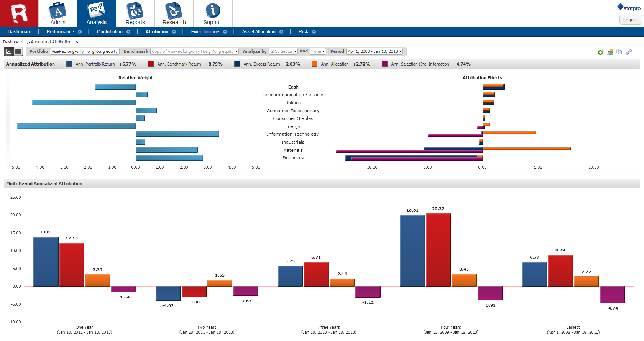Viewport: 644px width, 341px height.
Task: Click the add users share icon
Action: 610,52
